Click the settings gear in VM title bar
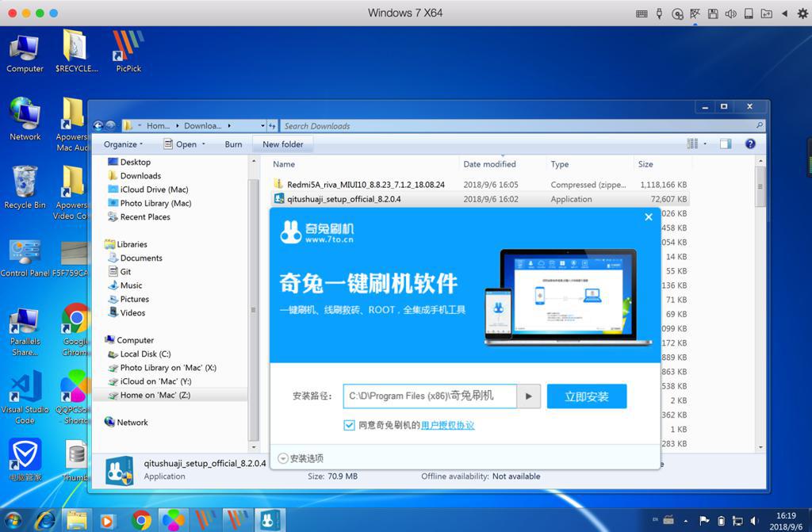Screen dimensions: 812x532 coord(802,13)
